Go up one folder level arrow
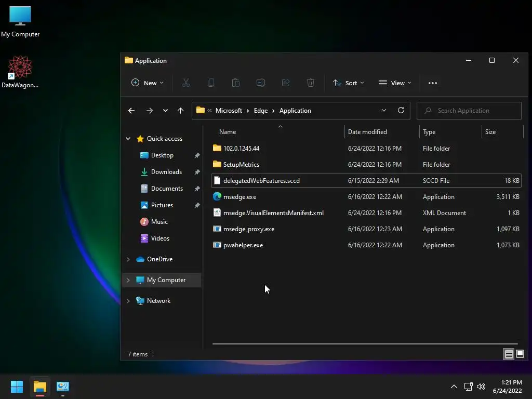Image resolution: width=532 pixels, height=399 pixels. [180, 111]
